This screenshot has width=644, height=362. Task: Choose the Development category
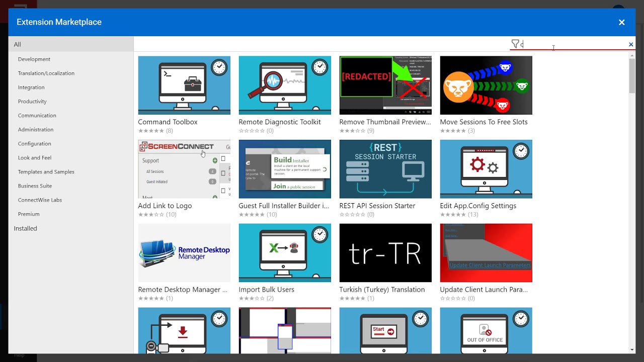[x=34, y=59]
